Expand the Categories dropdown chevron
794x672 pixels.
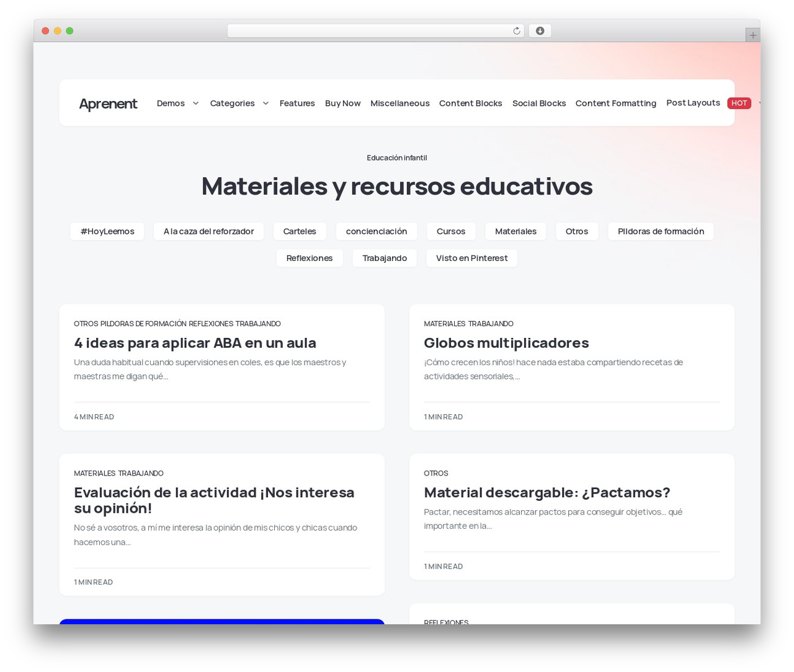[265, 104]
